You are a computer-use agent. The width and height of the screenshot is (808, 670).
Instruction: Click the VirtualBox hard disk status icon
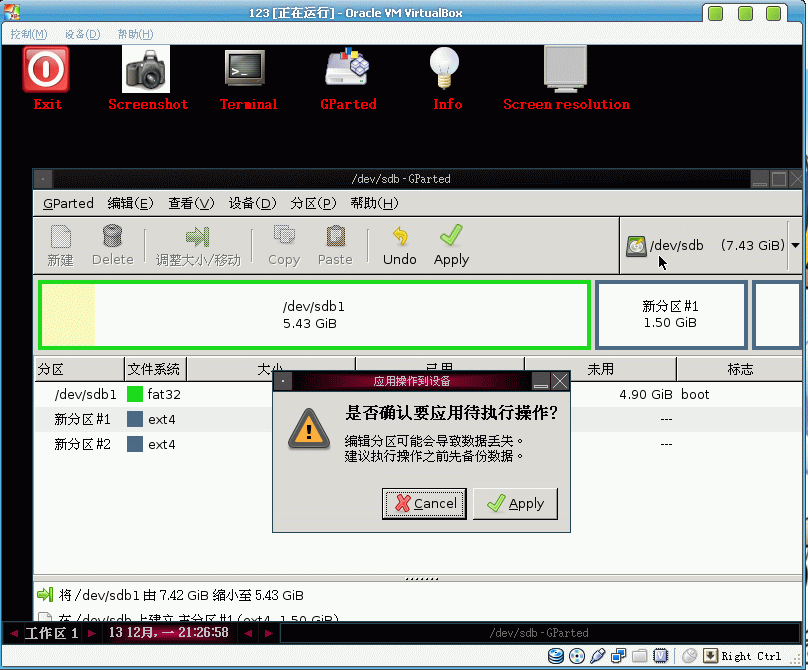tap(556, 656)
